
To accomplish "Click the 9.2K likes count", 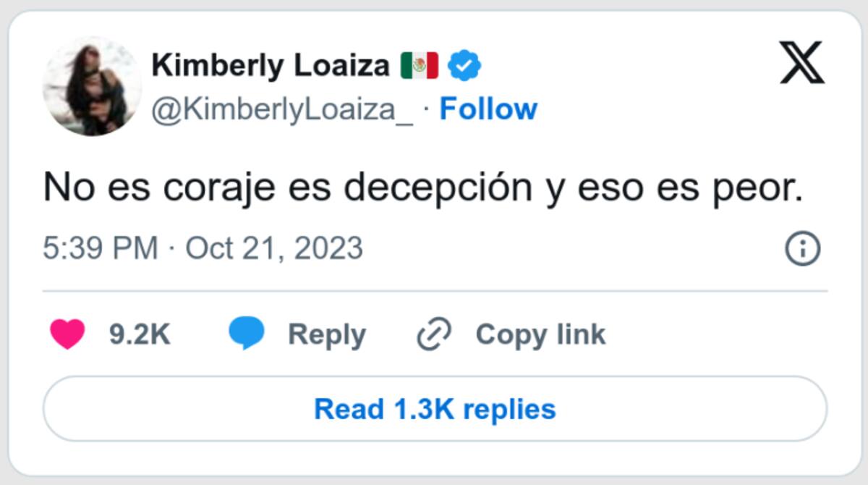I will 140,334.
